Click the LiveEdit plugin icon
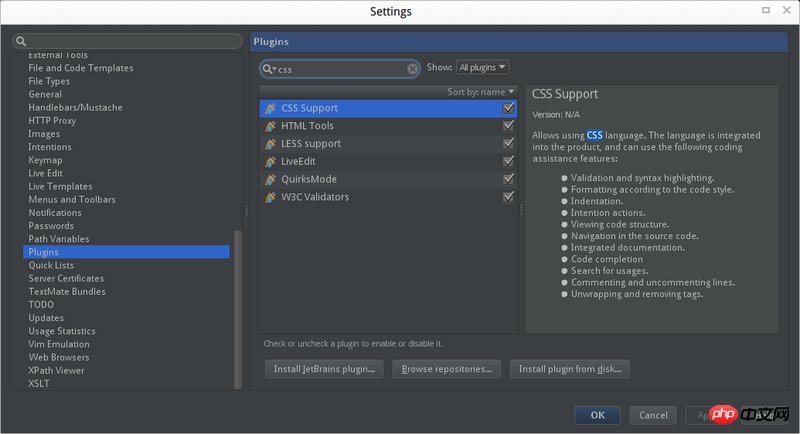Viewport: 800px width, 434px height. pos(270,162)
